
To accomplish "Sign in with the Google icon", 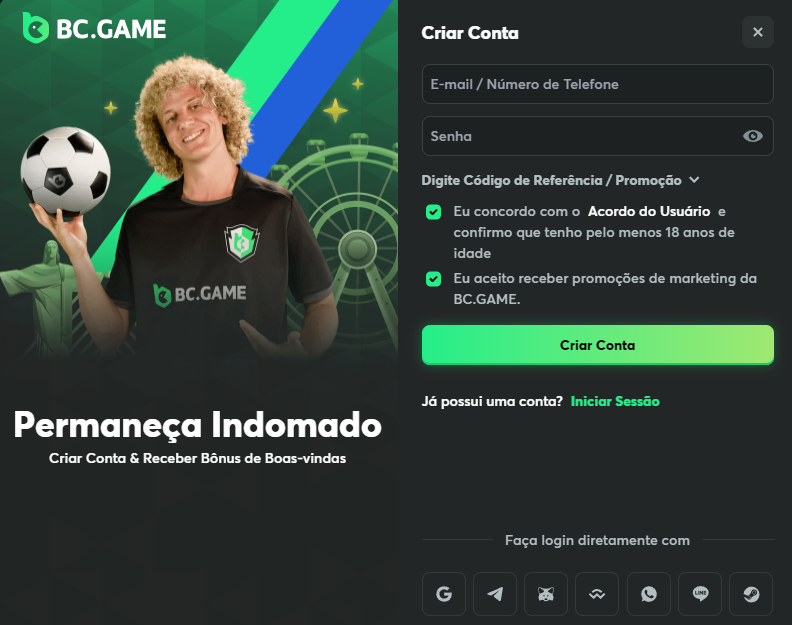I will click(443, 594).
